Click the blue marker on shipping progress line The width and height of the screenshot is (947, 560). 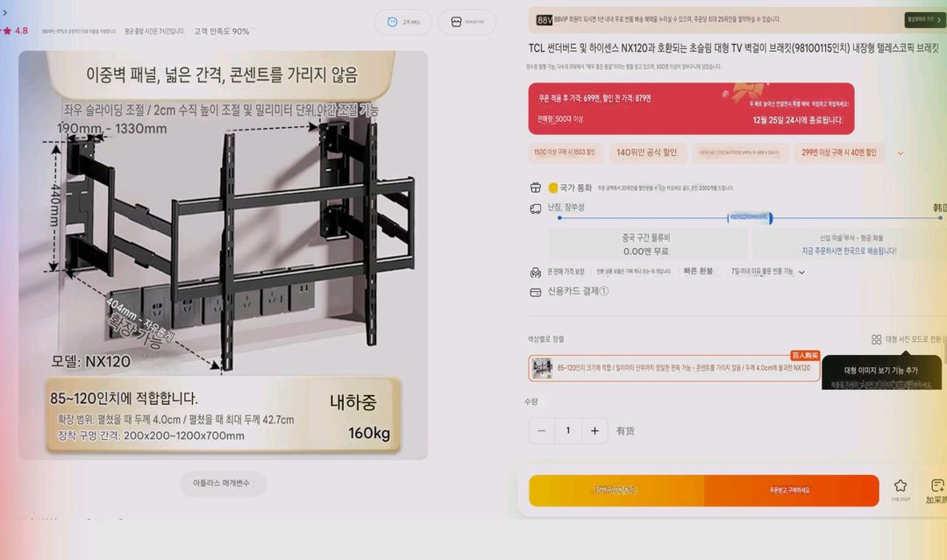coord(750,217)
